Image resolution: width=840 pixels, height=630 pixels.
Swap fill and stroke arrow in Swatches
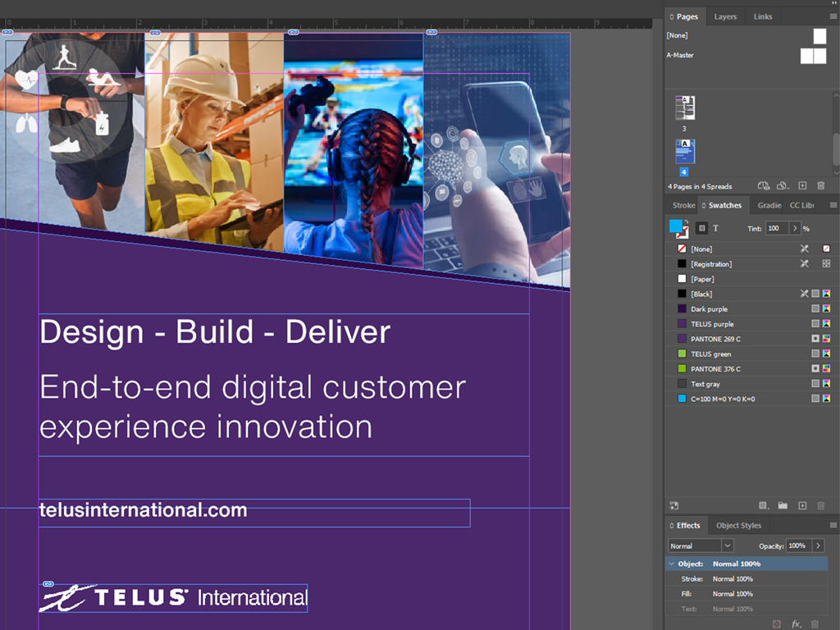(x=687, y=221)
